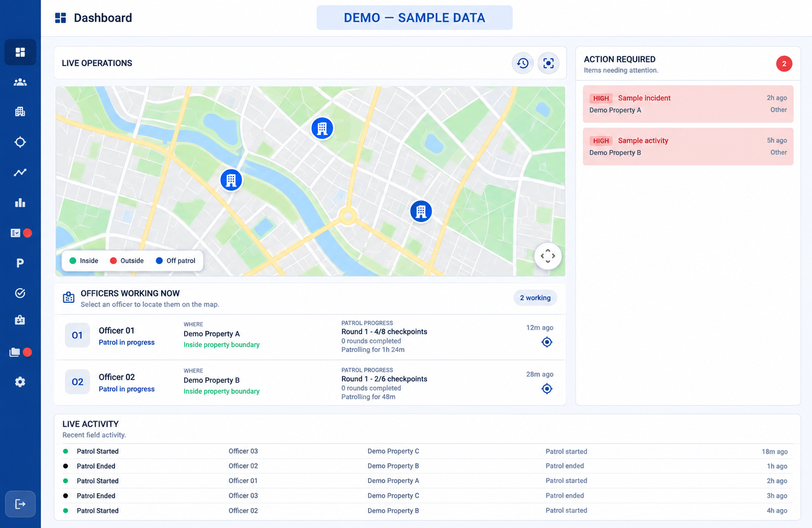Click the Off patrol legend item
This screenshot has height=528, width=812.
175,261
